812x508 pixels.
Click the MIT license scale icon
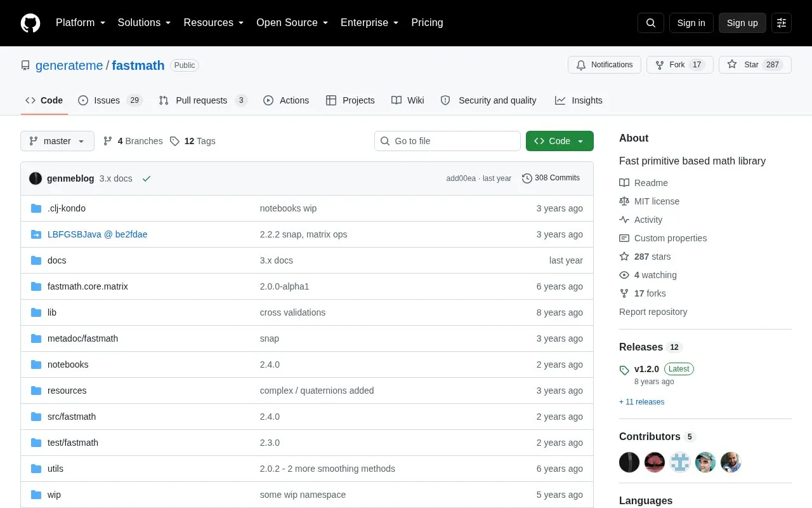point(624,201)
